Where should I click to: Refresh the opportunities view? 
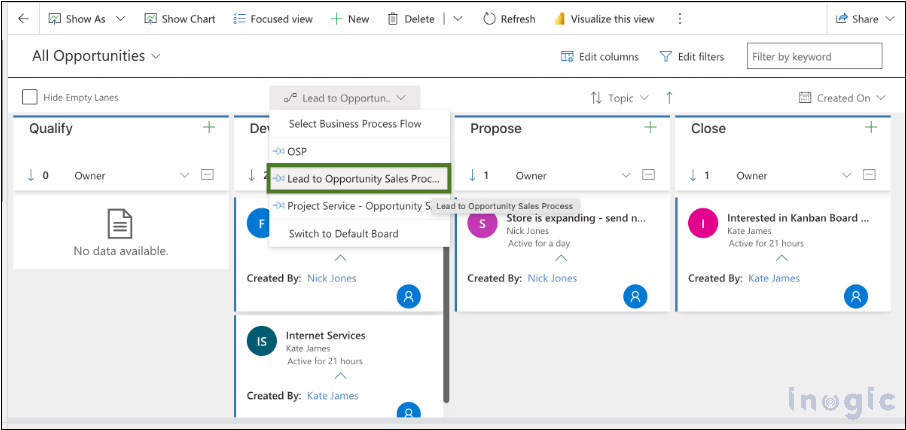(509, 19)
